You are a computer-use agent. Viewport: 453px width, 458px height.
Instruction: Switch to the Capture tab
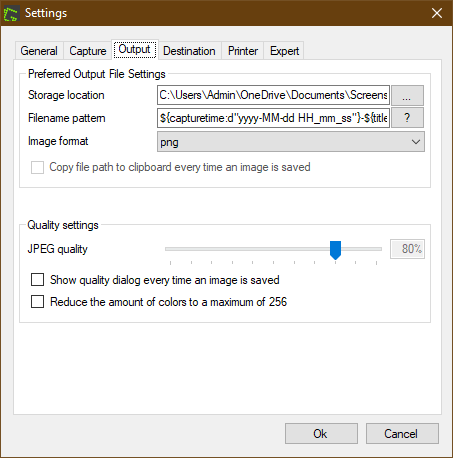tap(88, 51)
